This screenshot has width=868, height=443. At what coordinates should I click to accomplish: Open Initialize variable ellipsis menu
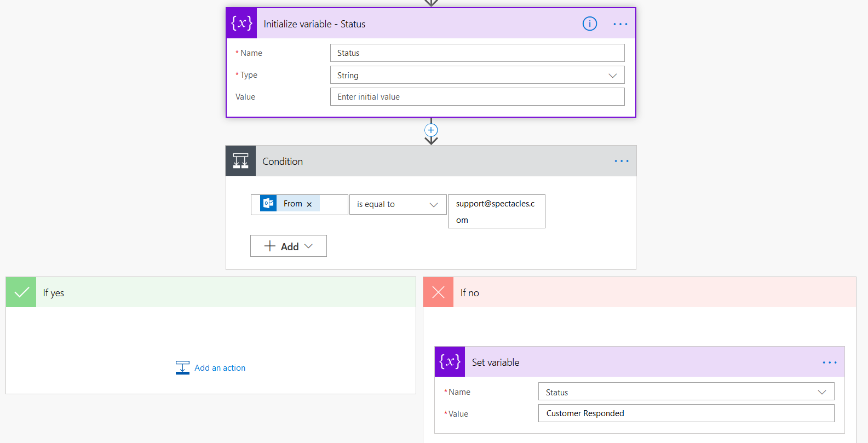click(x=620, y=24)
